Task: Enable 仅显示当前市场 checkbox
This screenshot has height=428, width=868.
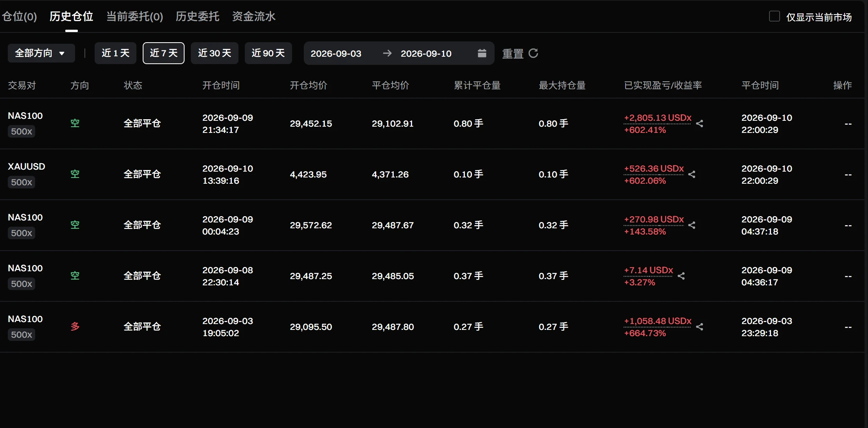Action: point(775,16)
